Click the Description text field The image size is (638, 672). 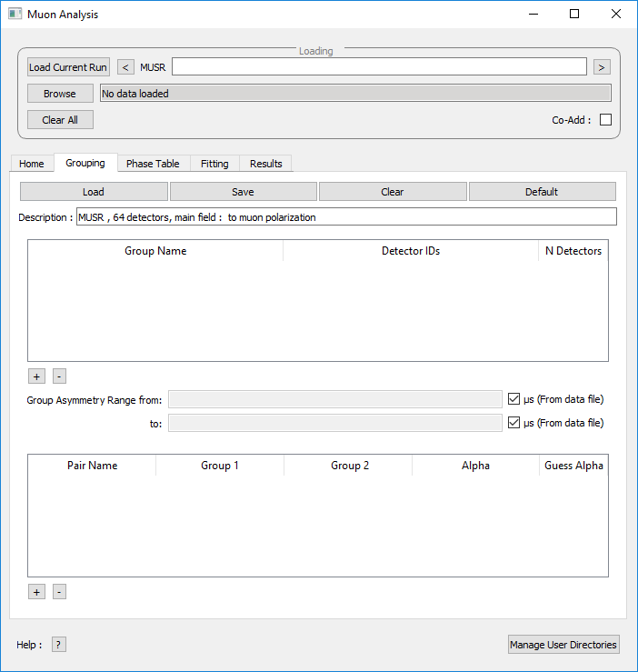(345, 217)
